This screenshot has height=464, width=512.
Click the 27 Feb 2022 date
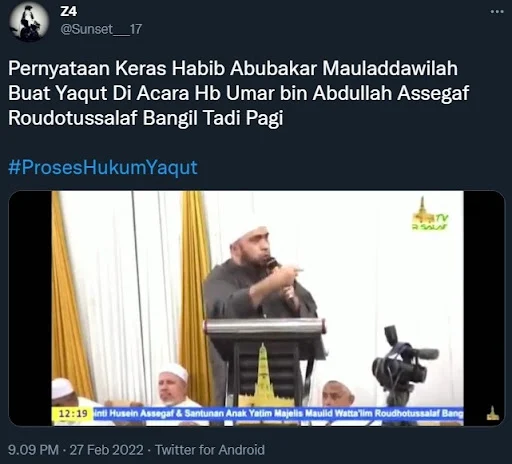pos(107,450)
